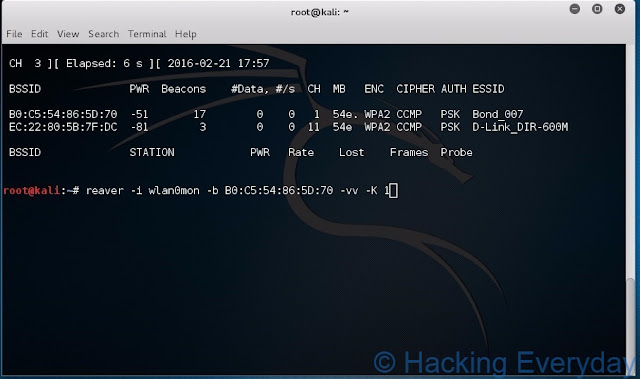Minimize the terminal window
This screenshot has height=379, width=640.
(575, 9)
